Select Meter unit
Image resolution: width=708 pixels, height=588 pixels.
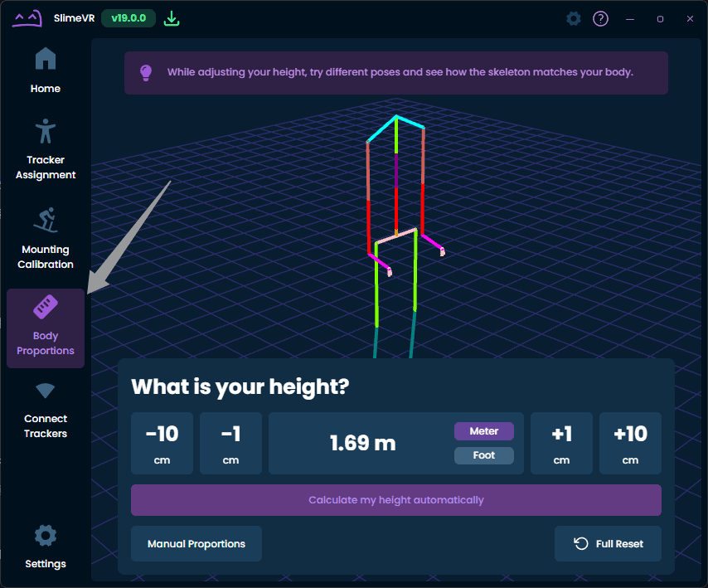(x=484, y=431)
